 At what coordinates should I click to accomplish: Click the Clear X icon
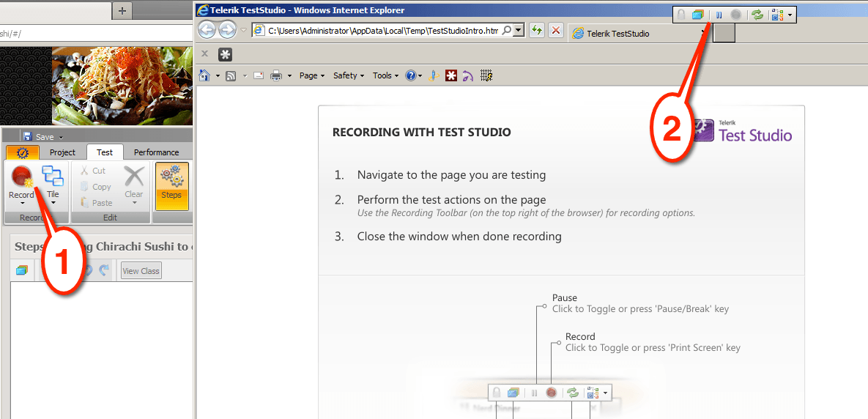(x=133, y=177)
